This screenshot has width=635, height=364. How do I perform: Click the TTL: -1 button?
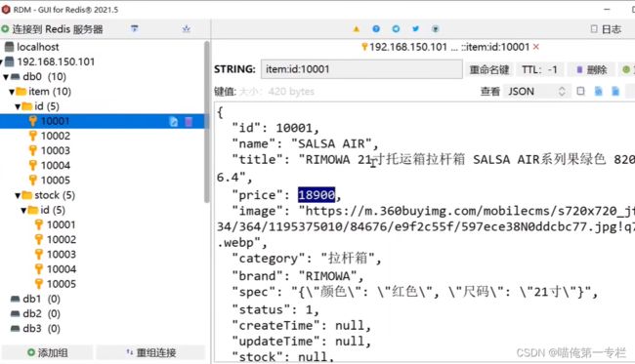click(x=540, y=70)
